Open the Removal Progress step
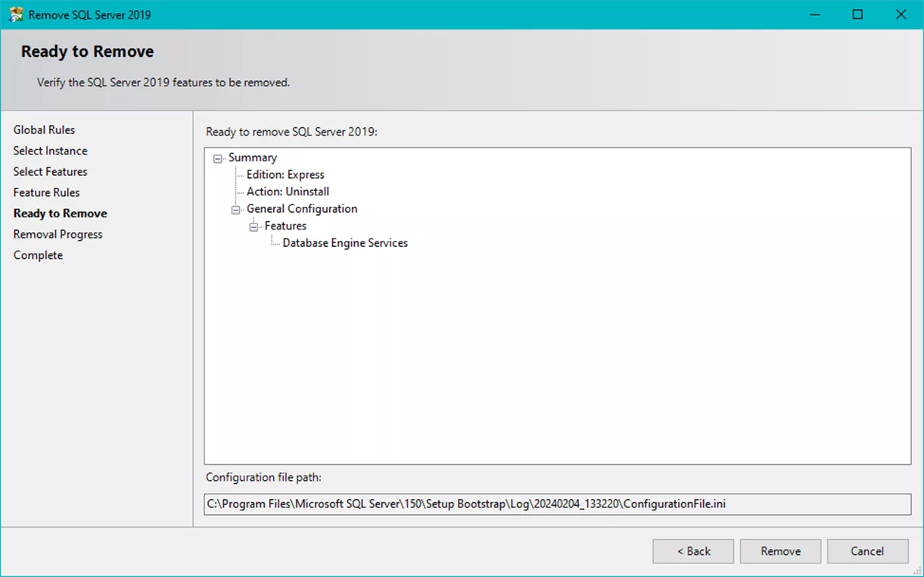Image resolution: width=924 pixels, height=577 pixels. (x=58, y=235)
